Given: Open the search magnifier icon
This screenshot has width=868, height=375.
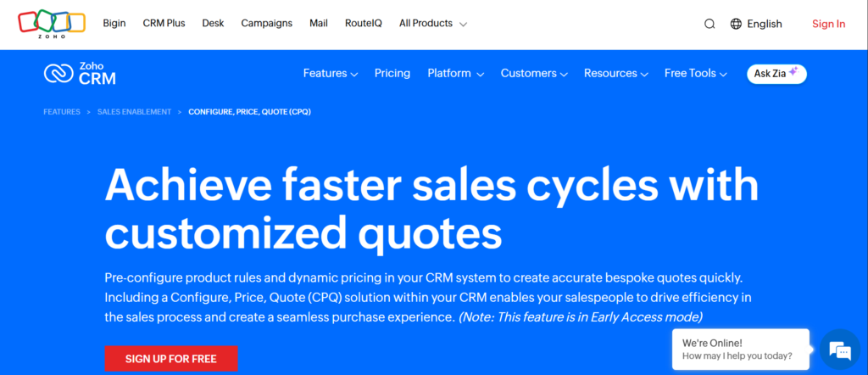Looking at the screenshot, I should 709,24.
